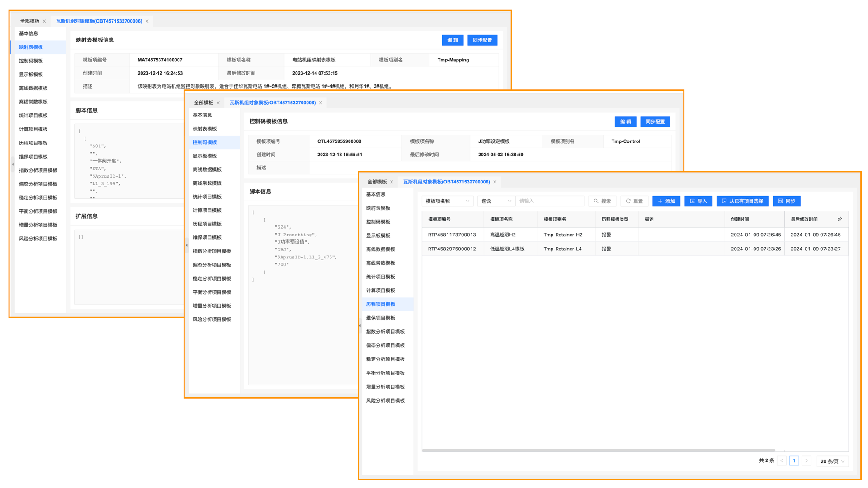This screenshot has width=868, height=488.
Task: Click the pin icon in table header
Action: [840, 219]
